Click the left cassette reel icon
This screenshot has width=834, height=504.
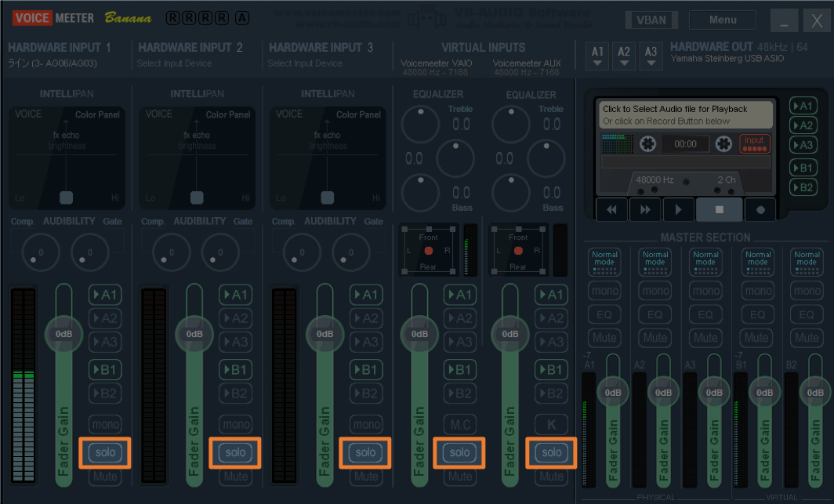point(647,143)
